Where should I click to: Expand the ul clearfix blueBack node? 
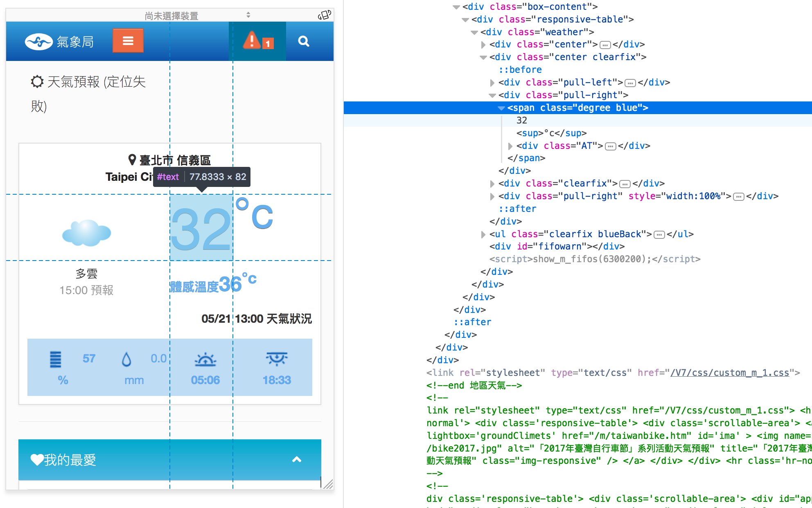tap(483, 234)
